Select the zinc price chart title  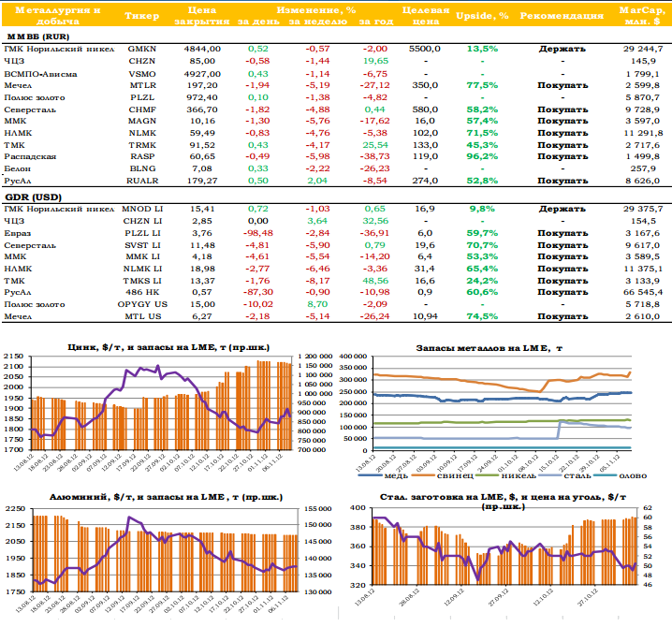(x=168, y=347)
